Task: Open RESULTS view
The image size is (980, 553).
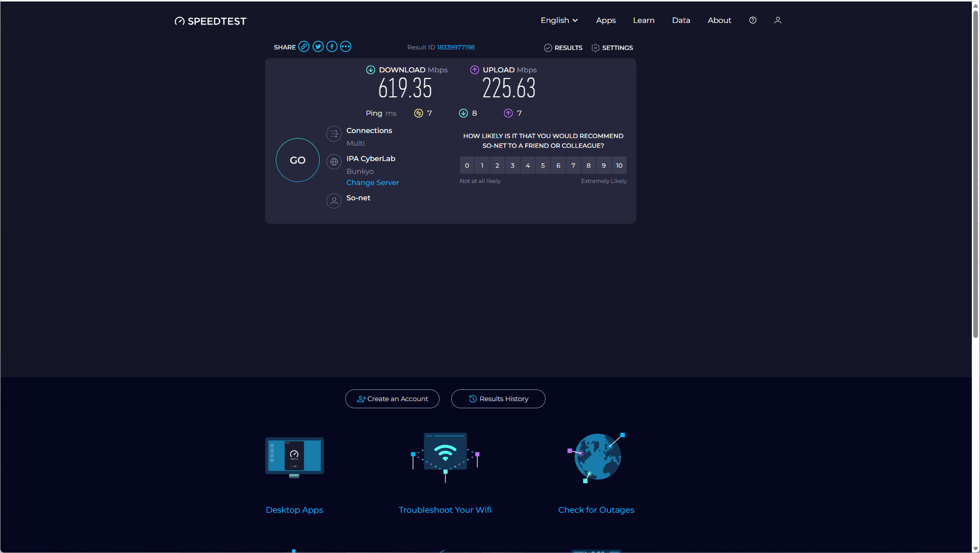Action: (563, 48)
